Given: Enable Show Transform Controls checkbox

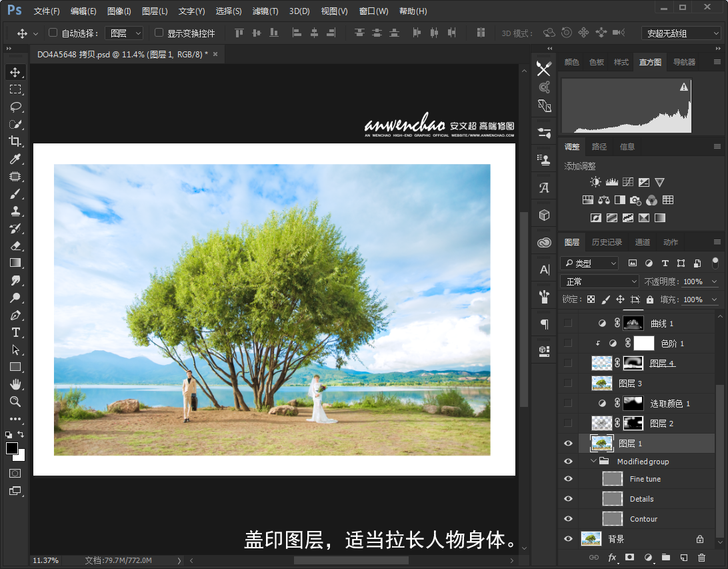Looking at the screenshot, I should pyautogui.click(x=159, y=33).
